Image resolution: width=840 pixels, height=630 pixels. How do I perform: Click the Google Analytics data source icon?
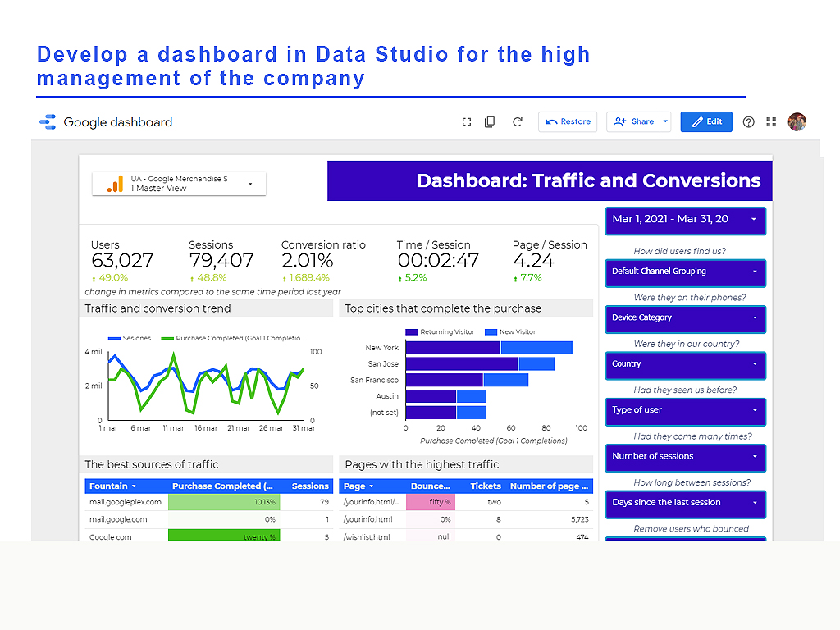point(115,184)
